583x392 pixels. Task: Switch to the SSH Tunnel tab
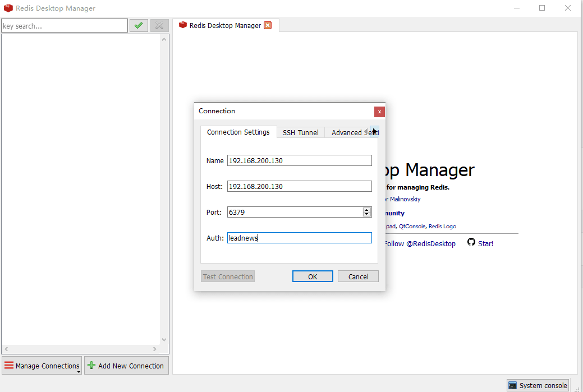click(300, 132)
